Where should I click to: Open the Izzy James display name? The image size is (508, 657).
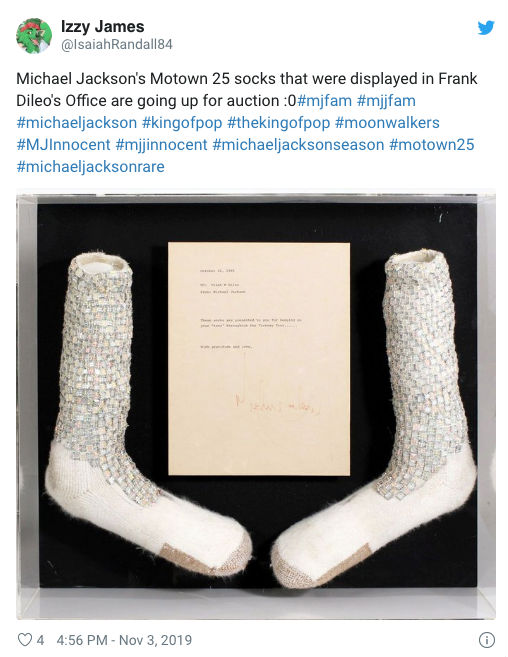103,26
